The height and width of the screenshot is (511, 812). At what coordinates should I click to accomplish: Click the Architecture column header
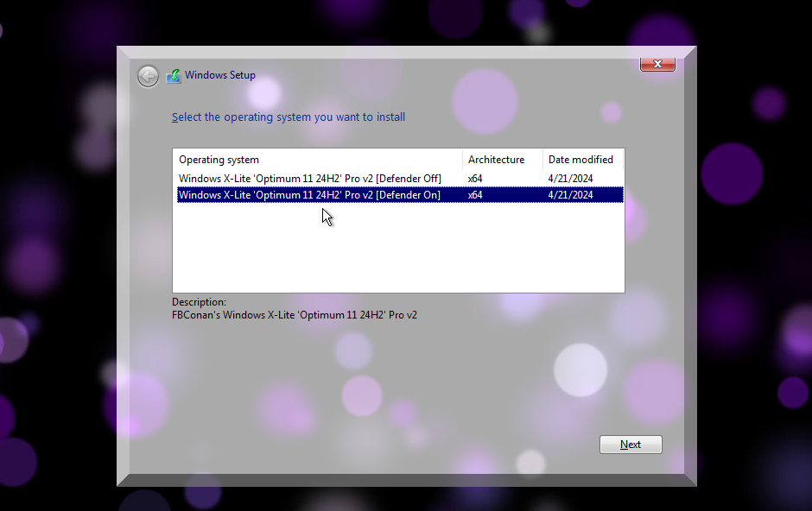pos(503,160)
